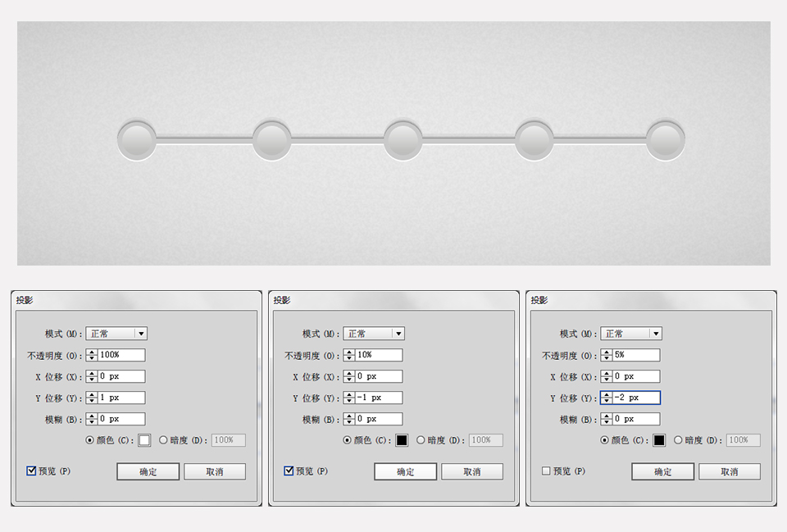Click the 暗度 100% field in middle dialog
Screen dimensions: 787x532
click(486, 440)
